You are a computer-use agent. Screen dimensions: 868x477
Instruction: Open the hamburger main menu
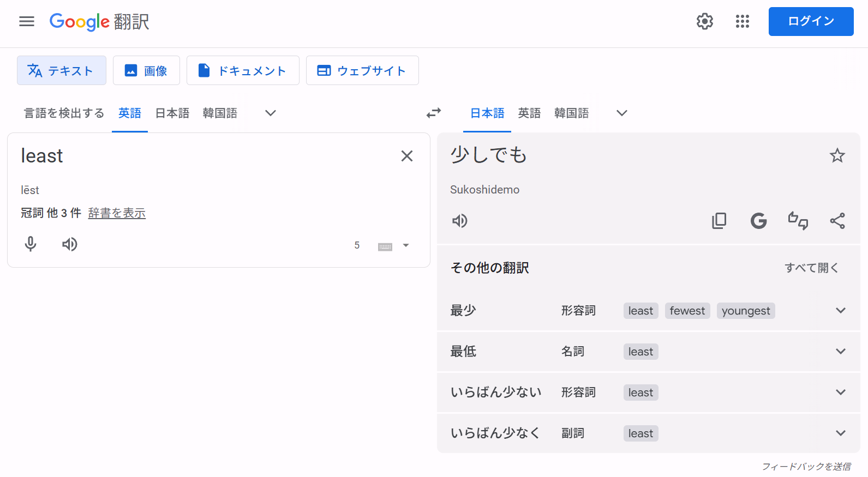pyautogui.click(x=26, y=21)
